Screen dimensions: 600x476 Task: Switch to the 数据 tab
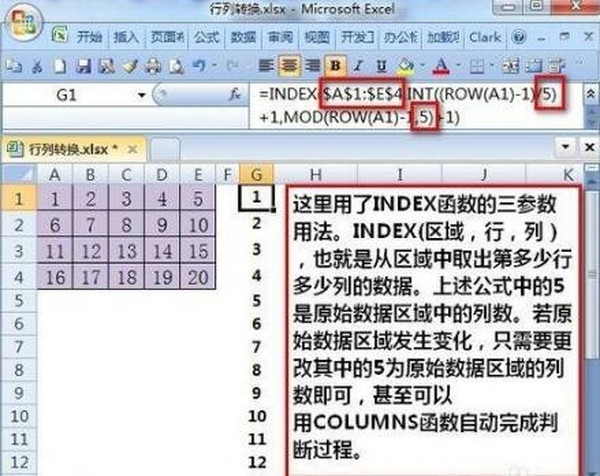click(243, 37)
